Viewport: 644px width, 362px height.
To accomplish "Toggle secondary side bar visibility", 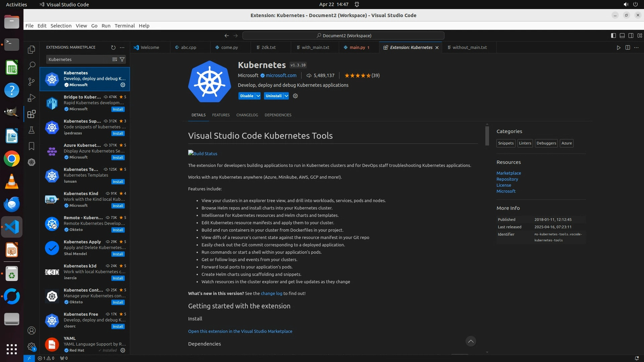I will [x=631, y=36].
